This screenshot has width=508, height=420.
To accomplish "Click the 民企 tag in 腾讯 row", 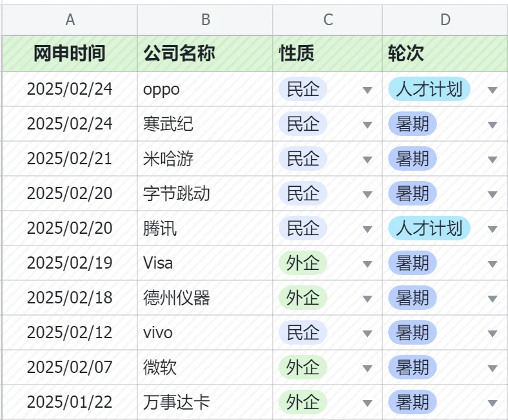I will tap(303, 228).
